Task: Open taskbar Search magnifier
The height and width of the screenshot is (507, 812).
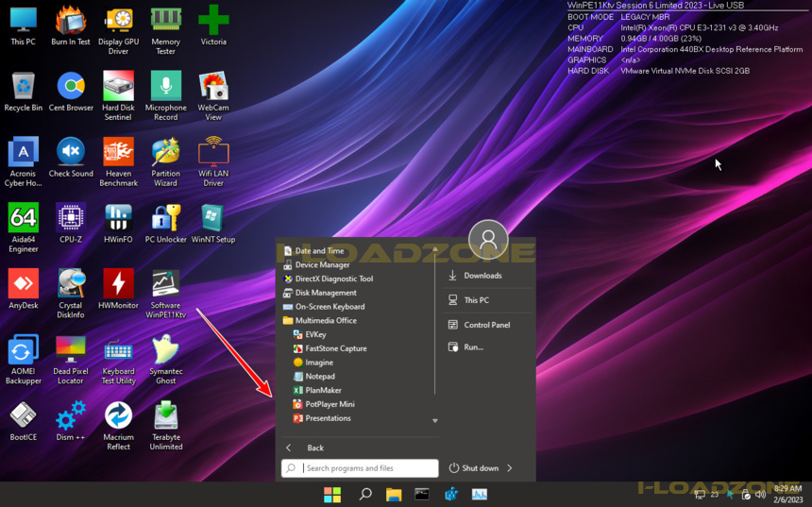Action: click(365, 495)
